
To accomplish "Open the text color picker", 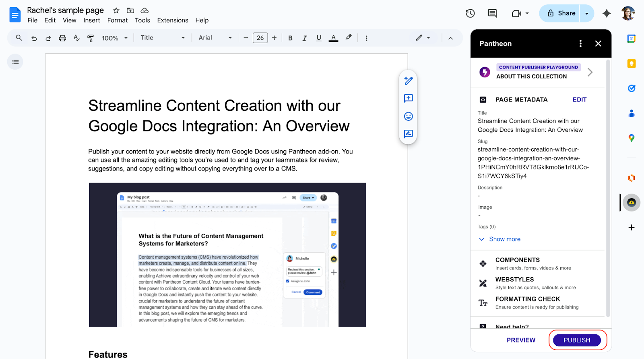I will (333, 38).
